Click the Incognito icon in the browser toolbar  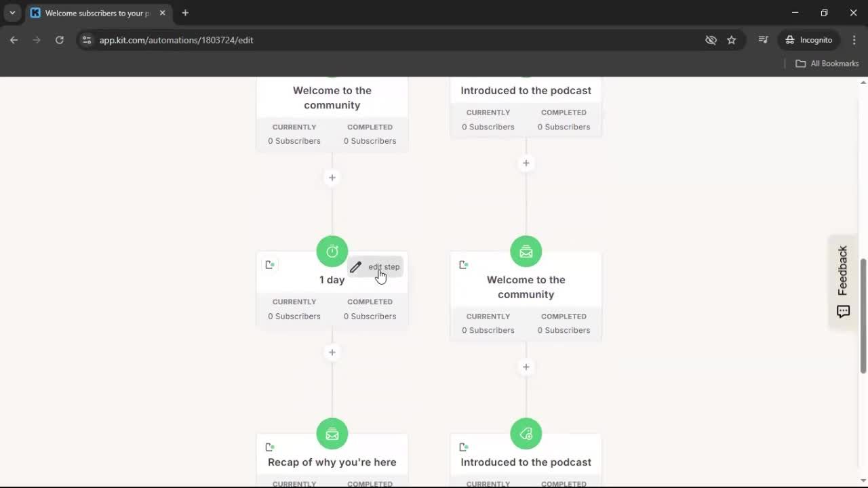point(791,39)
